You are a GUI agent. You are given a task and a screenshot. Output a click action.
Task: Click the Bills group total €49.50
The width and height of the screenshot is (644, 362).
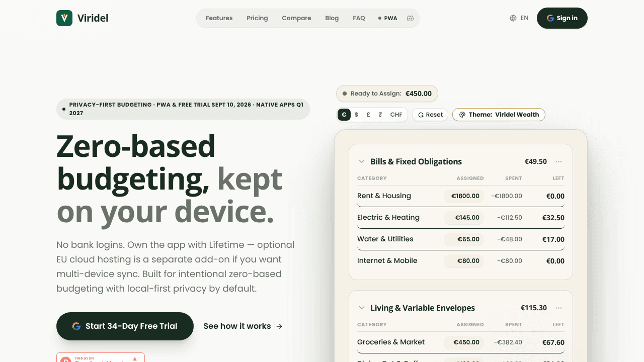click(536, 161)
